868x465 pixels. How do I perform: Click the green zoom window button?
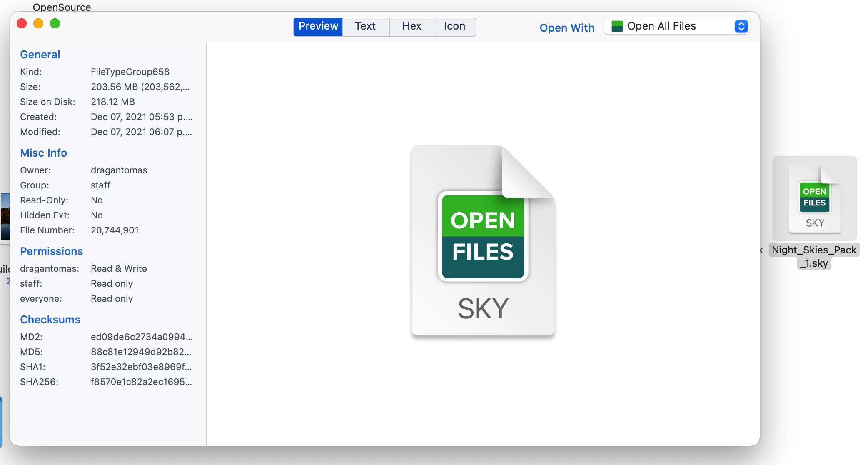click(55, 24)
